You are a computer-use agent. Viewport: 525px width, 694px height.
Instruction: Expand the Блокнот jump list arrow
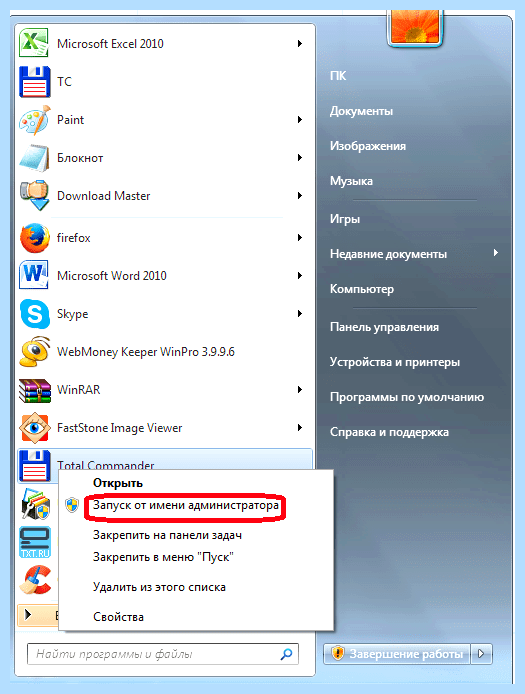pyautogui.click(x=300, y=158)
